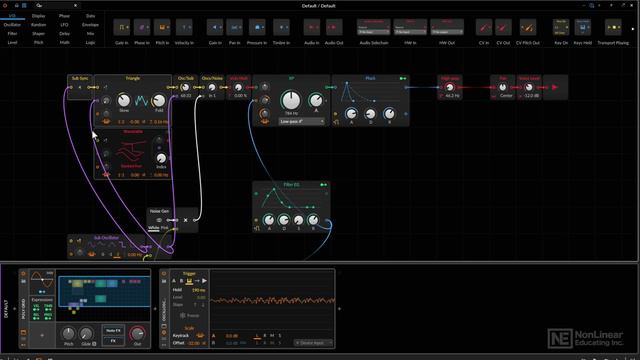Click the High-pass module frequency knob
Viewport: 640px width, 360px height.
[x=449, y=87]
